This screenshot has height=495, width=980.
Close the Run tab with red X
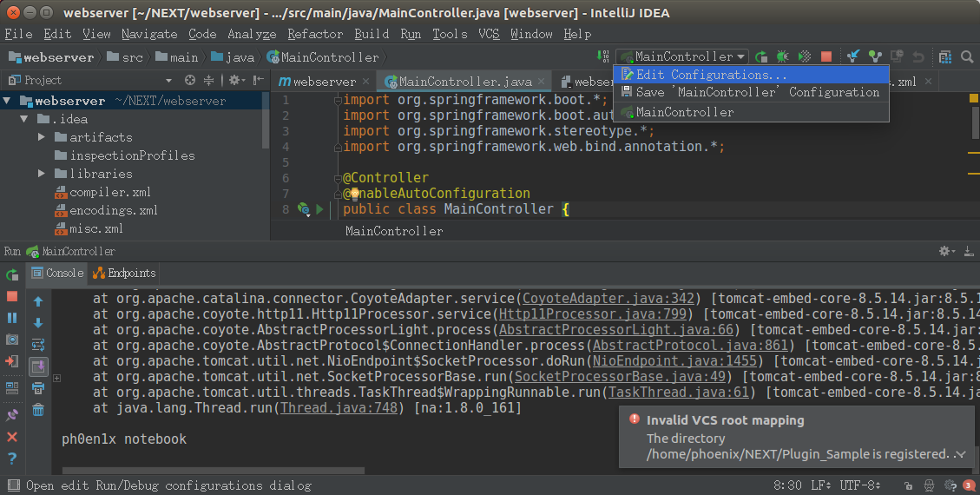12,437
